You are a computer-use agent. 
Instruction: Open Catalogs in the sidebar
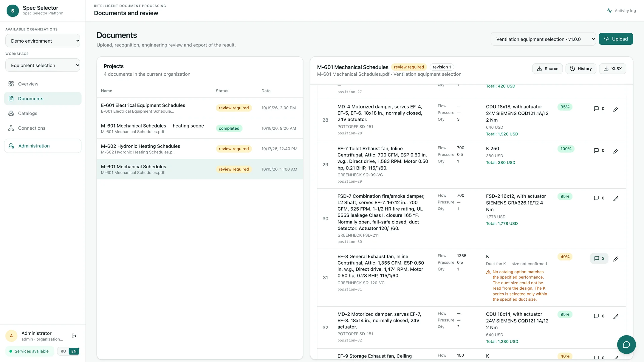click(x=43, y=113)
